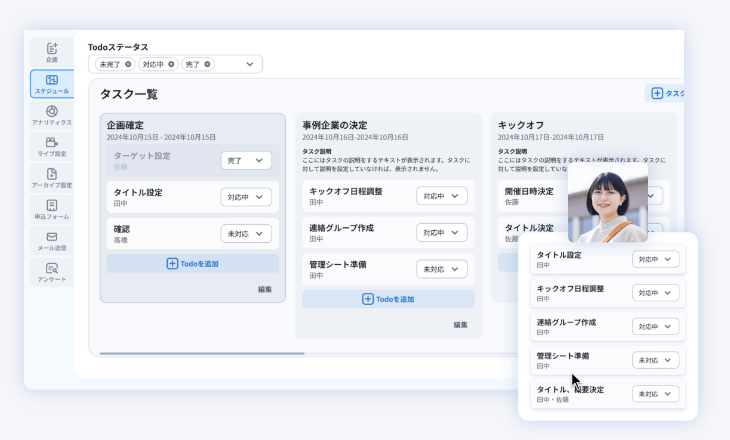Click Todoを追加 in 企画確定 card
Screen dimensions: 730x440
pyautogui.click(x=193, y=264)
